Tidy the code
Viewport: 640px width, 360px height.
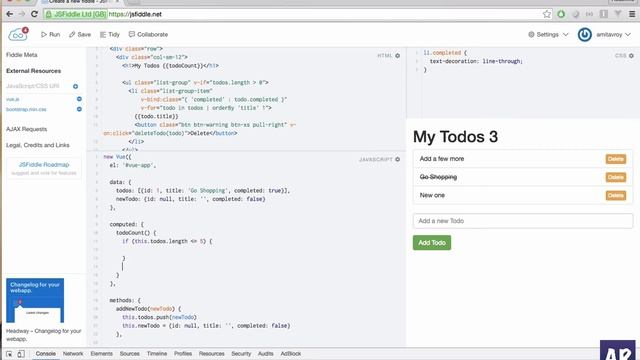[x=110, y=34]
